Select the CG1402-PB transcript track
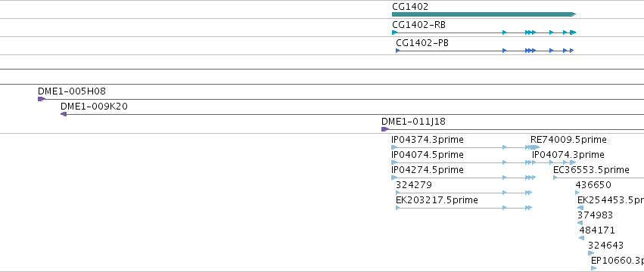 point(484,51)
